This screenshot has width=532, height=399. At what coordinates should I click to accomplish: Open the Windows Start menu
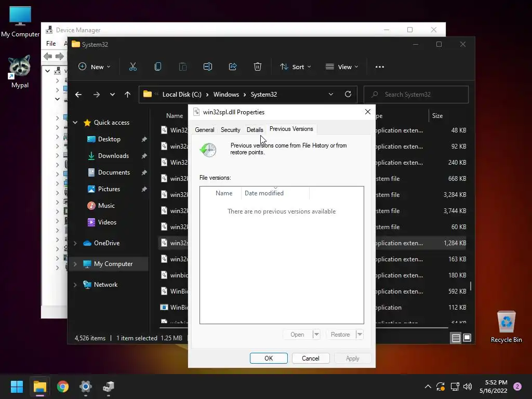(x=17, y=387)
